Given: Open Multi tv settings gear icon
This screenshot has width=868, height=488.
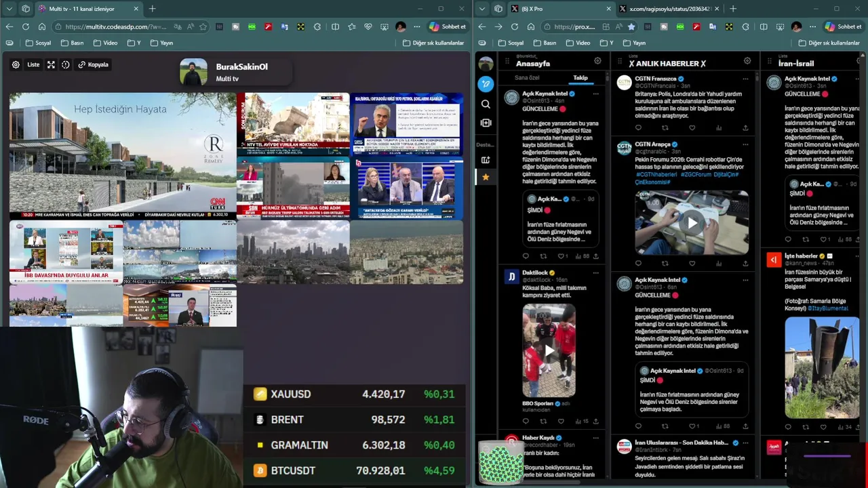Looking at the screenshot, I should click(16, 64).
